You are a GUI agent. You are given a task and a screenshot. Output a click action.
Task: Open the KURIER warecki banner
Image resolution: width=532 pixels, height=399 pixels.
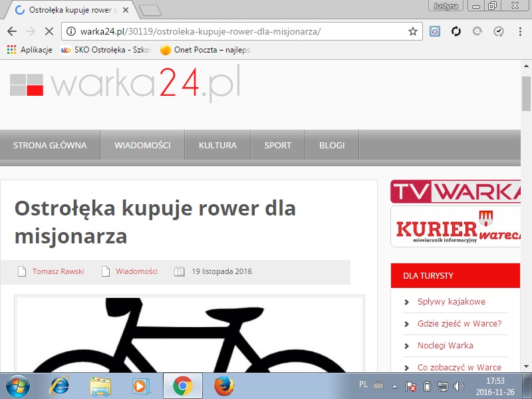[456, 226]
